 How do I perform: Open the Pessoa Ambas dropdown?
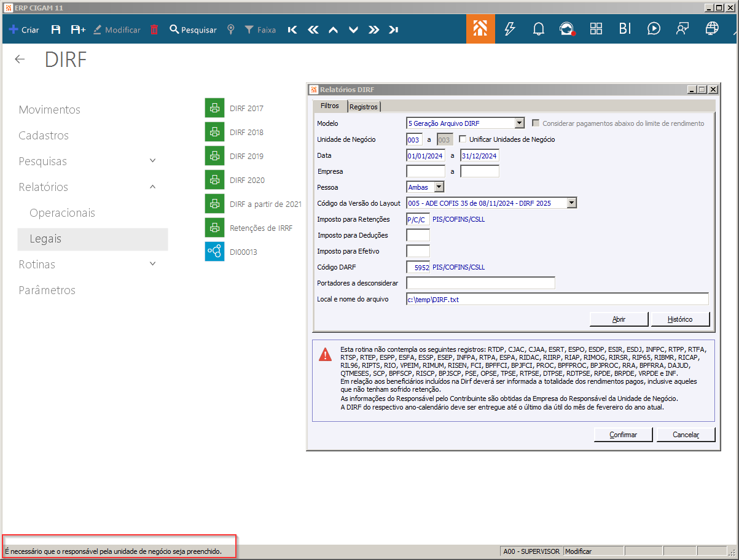pos(439,187)
